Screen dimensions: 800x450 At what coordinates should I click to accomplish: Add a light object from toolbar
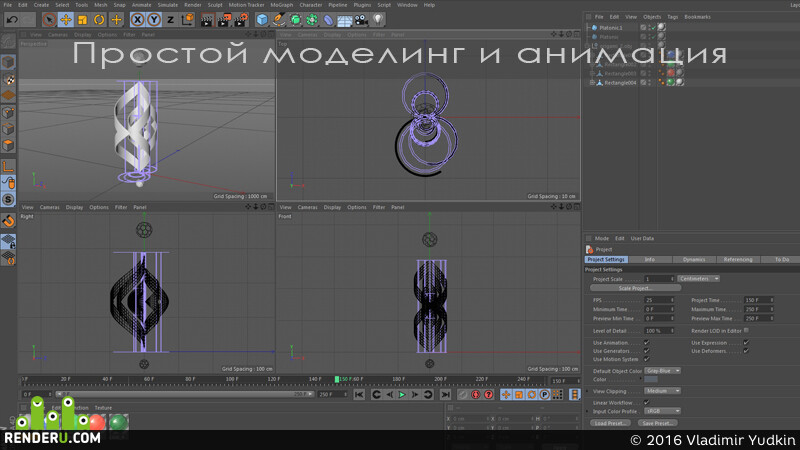tap(378, 20)
